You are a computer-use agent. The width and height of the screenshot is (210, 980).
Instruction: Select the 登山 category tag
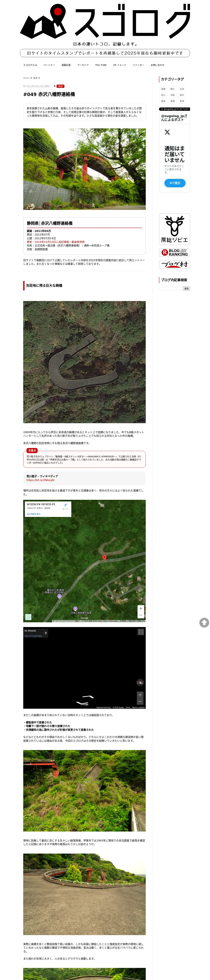coord(163,95)
